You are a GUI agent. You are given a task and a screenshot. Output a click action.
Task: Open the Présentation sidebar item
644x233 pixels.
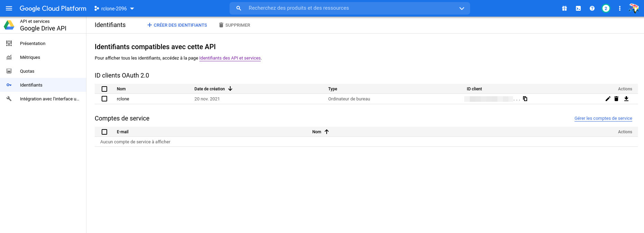pyautogui.click(x=43, y=43)
